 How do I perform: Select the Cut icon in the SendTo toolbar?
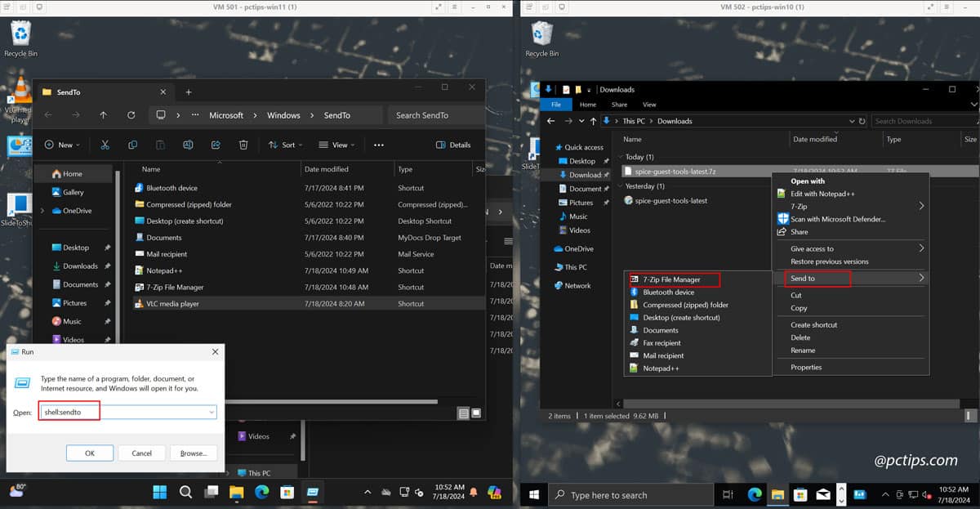click(105, 145)
